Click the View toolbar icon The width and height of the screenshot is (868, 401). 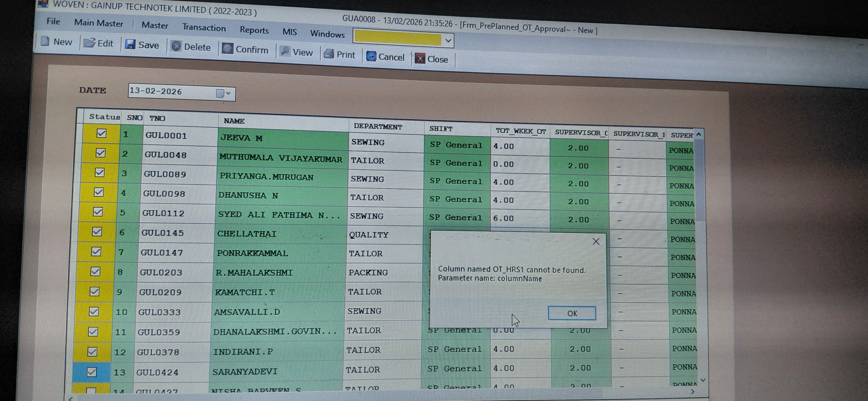click(x=285, y=51)
